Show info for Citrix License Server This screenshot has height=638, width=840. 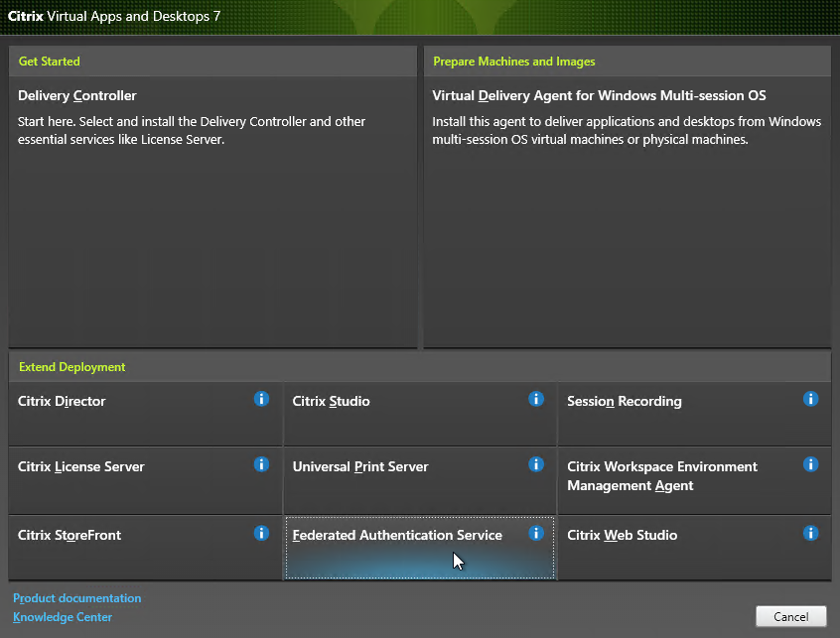[x=261, y=464]
